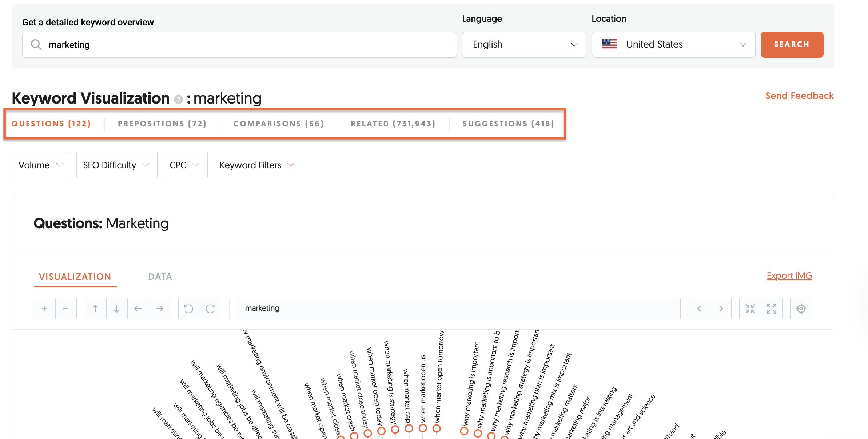
Task: Zoom in on the keyword visualization
Action: click(x=44, y=308)
